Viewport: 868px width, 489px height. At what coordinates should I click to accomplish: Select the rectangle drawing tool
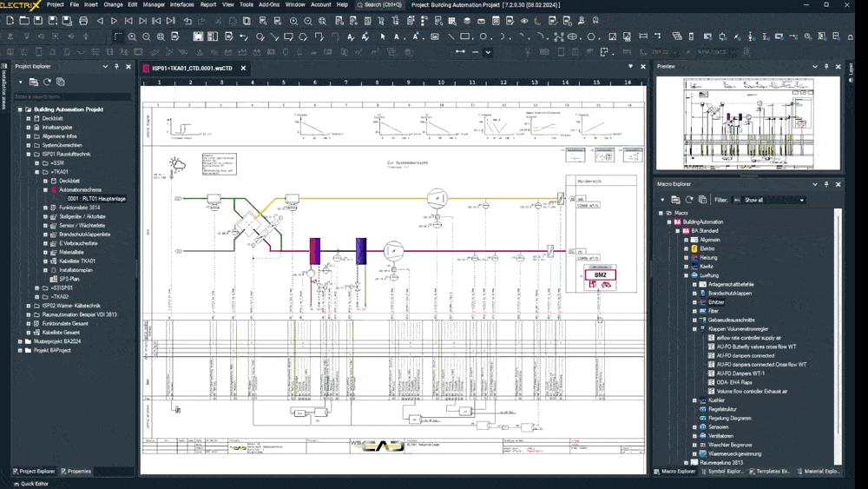coord(466,37)
